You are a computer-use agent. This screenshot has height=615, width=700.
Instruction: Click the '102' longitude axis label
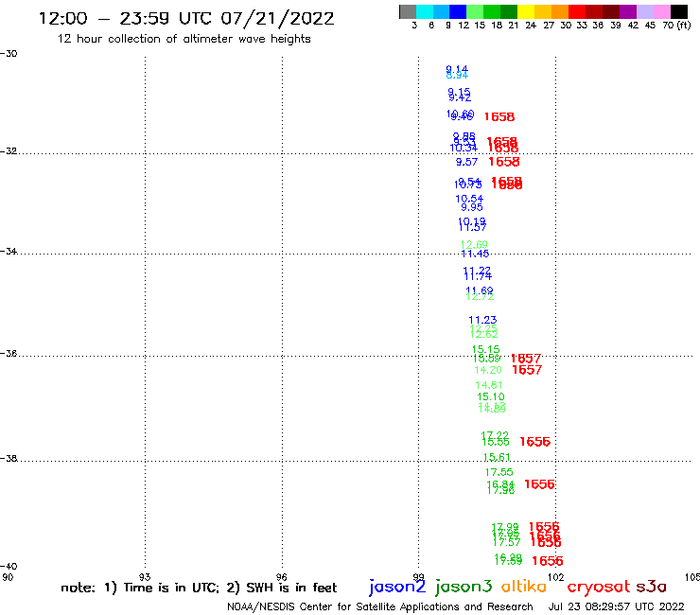[556, 577]
